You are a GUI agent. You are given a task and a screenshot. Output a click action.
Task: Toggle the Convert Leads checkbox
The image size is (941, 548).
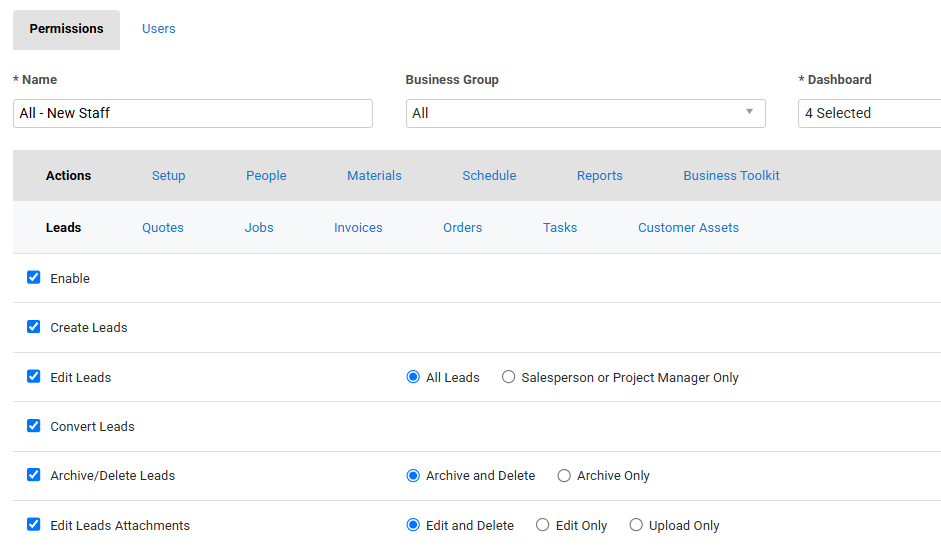point(34,426)
